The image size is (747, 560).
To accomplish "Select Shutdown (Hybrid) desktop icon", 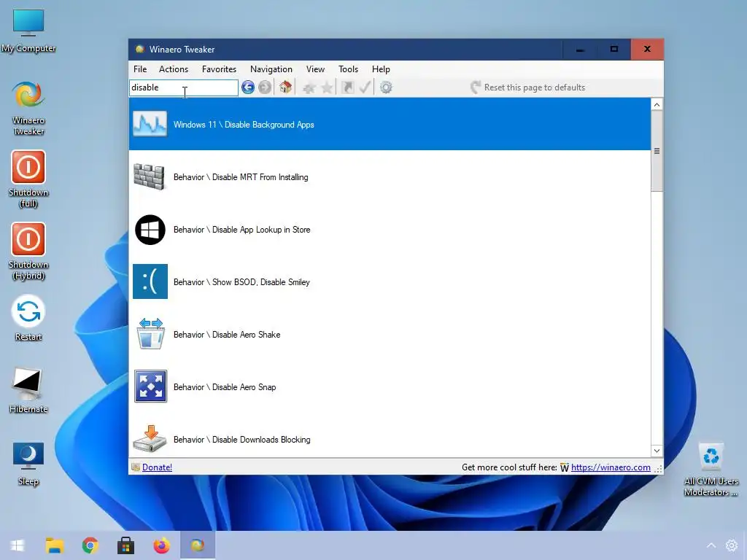I will point(28,252).
